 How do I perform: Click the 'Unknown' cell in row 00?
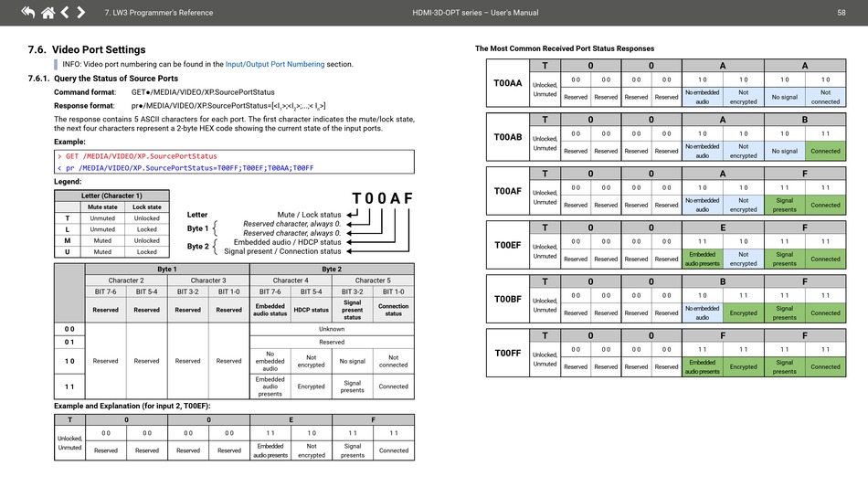click(332, 329)
